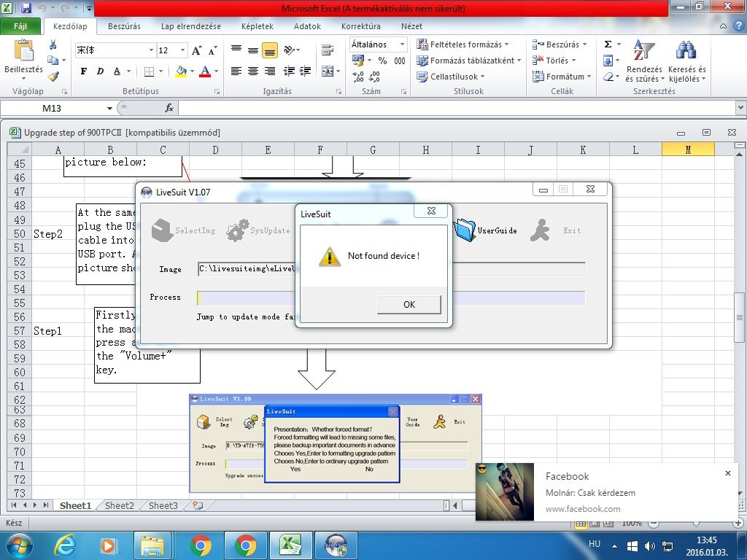
Task: Switch to the Nézet tab
Action: (x=411, y=26)
